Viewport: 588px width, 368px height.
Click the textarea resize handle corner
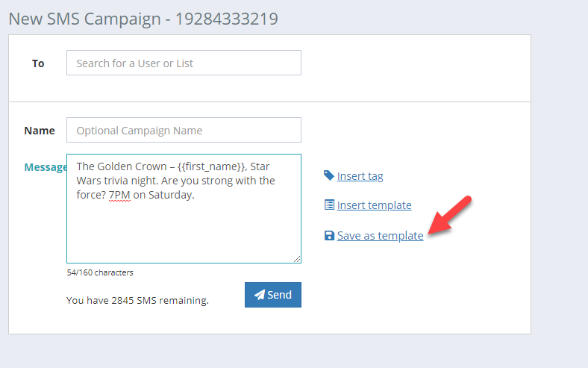[297, 259]
